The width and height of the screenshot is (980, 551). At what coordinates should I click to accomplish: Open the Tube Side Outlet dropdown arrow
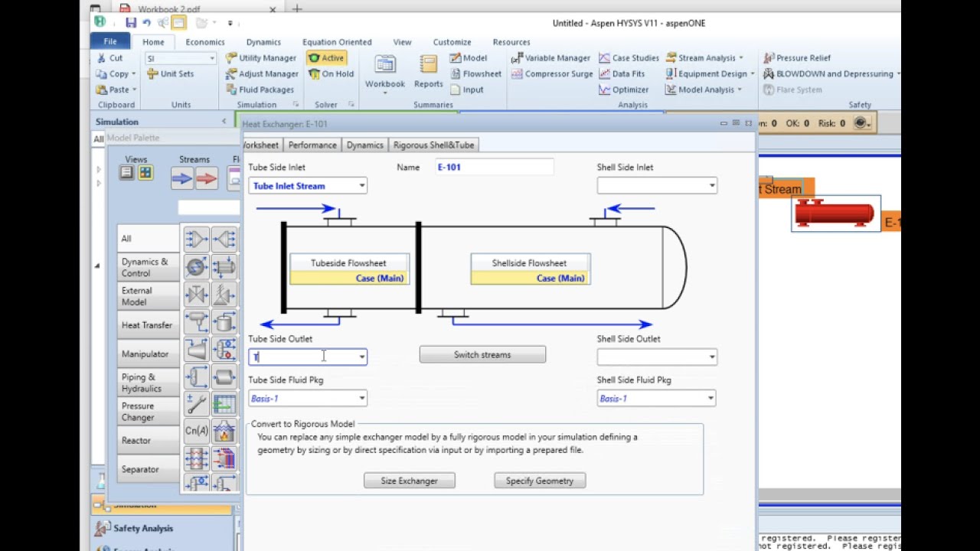[362, 357]
